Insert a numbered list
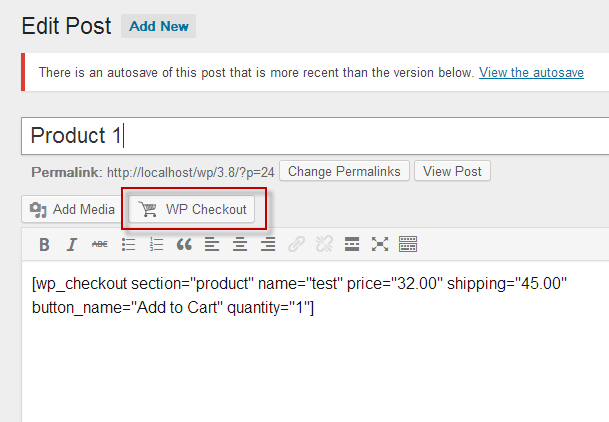The width and height of the screenshot is (609, 422). coord(157,245)
